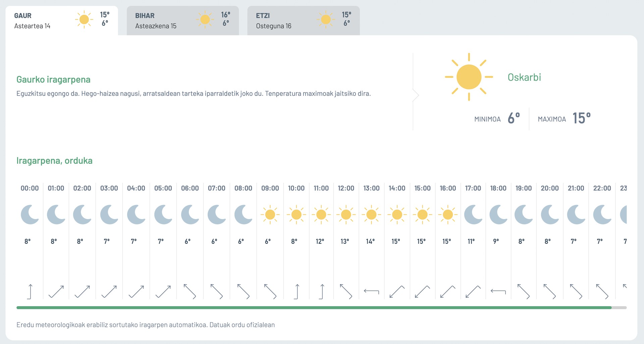This screenshot has height=344, width=644.
Task: Click the moon icon at 17:00
Action: tap(473, 214)
